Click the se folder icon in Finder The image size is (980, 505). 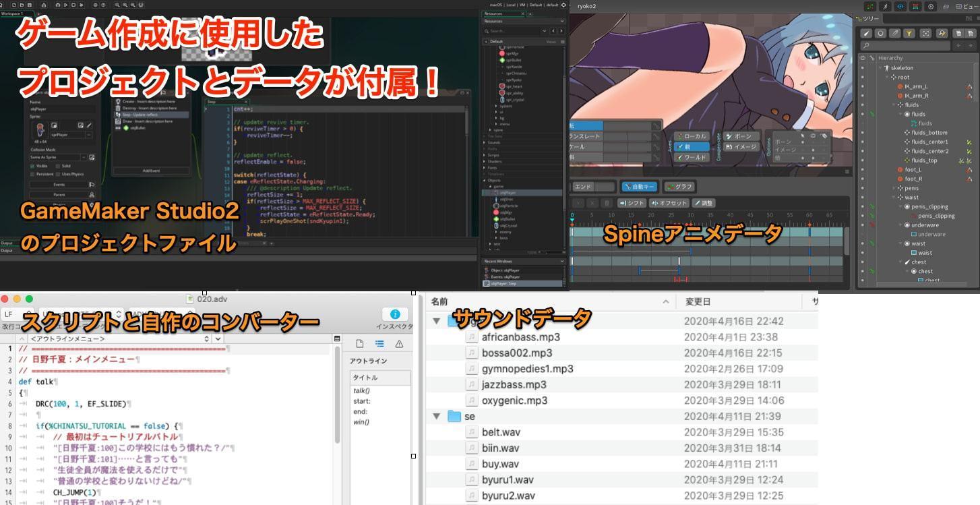(x=454, y=416)
